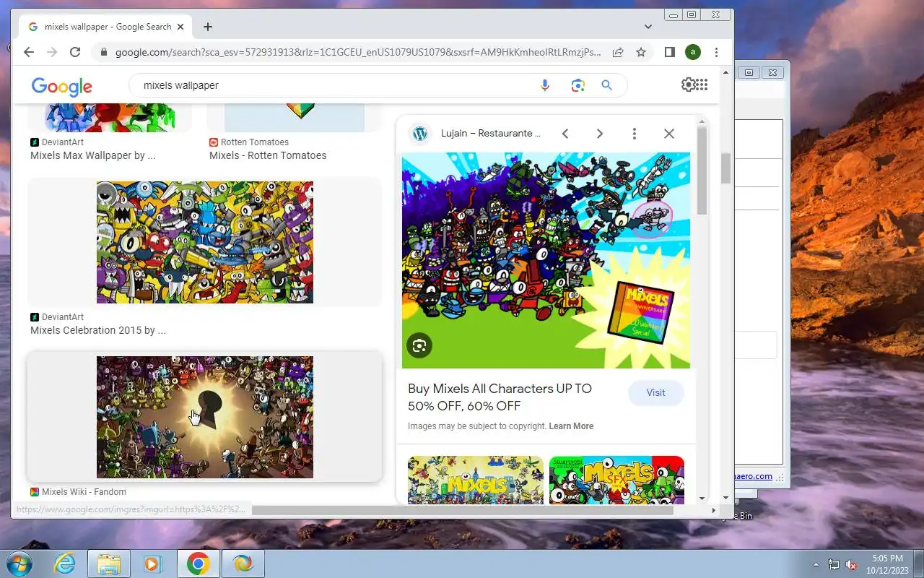Click the preview panel vertical scrollbar thumb
Image resolution: width=924 pixels, height=578 pixels.
tap(702, 172)
